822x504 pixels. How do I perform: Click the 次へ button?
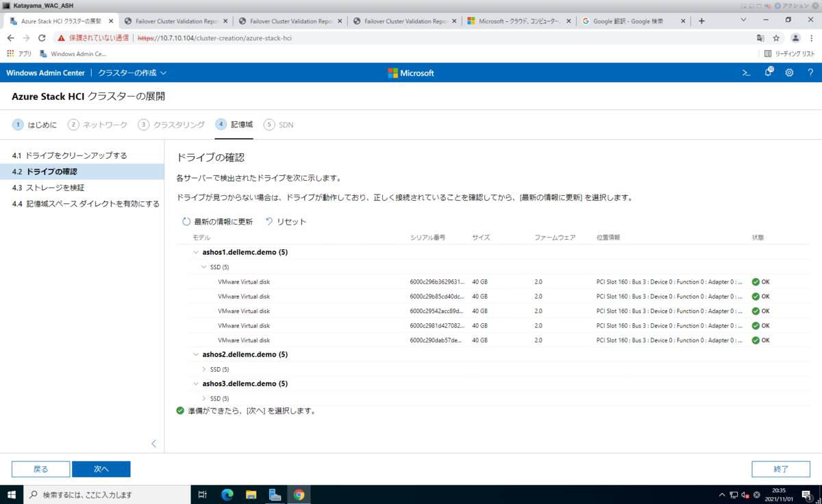point(101,469)
